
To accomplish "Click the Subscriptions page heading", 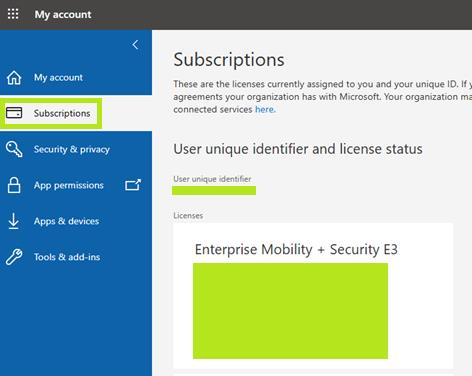I will point(229,60).
